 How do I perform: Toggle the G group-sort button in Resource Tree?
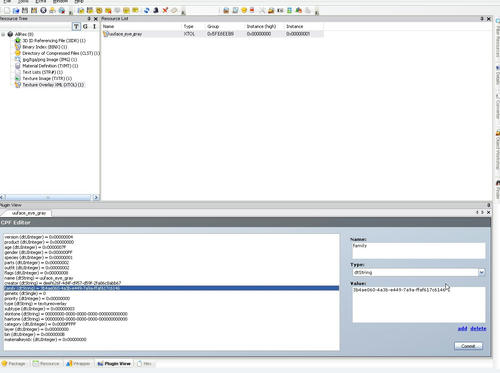(x=85, y=26)
